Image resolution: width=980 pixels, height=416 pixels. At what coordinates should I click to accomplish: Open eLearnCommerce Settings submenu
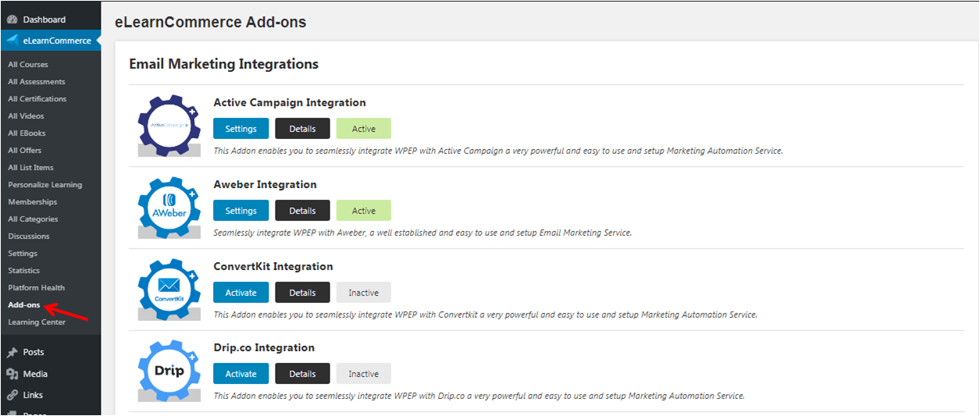(23, 254)
